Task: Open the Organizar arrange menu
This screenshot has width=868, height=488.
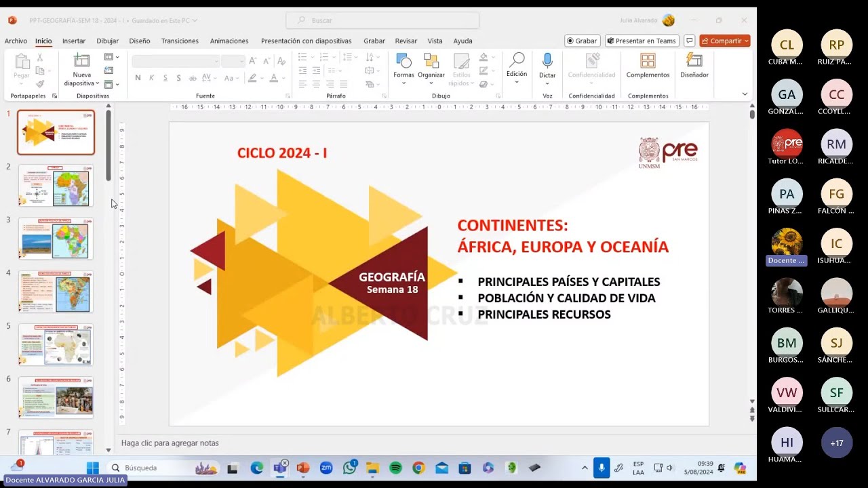Action: pos(431,68)
